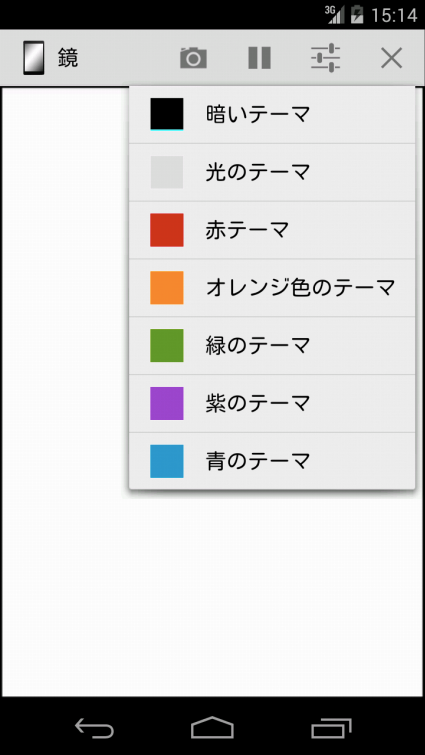Select the 暗いテーマ menu entry

click(x=272, y=115)
